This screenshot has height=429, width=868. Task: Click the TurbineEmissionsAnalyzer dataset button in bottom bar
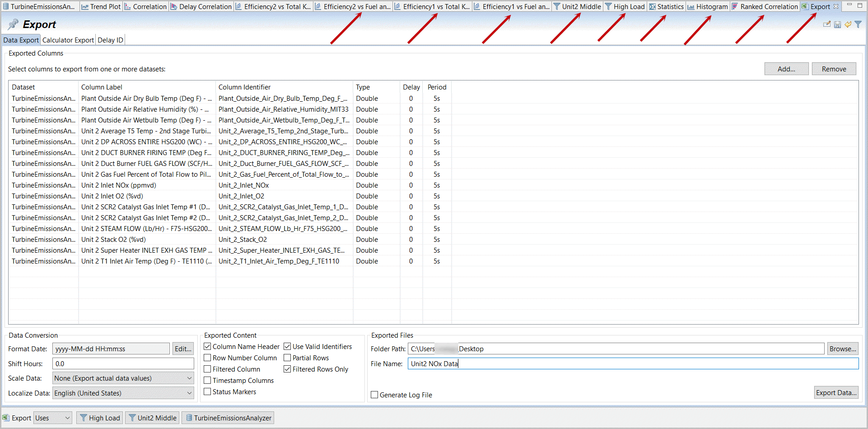point(228,418)
